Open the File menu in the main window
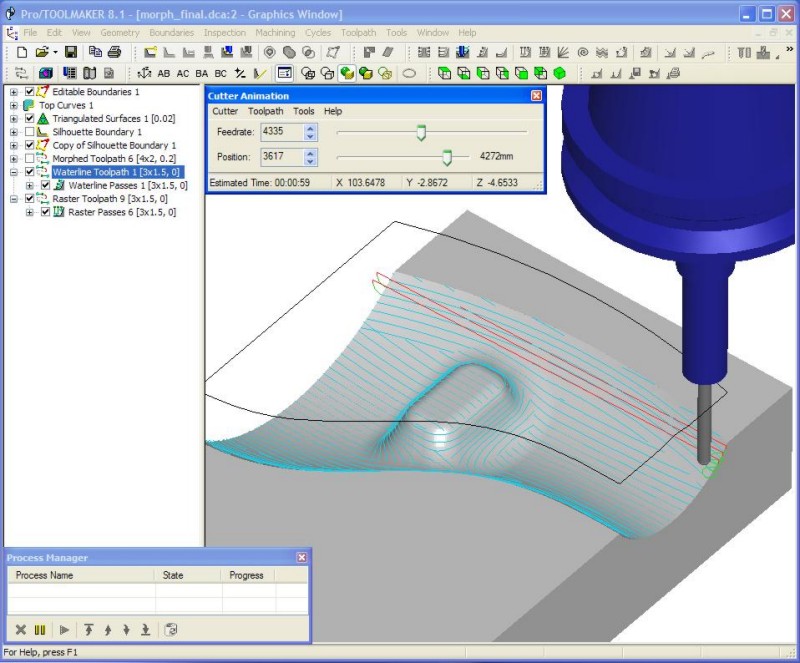Viewport: 800px width, 663px height. tap(30, 33)
